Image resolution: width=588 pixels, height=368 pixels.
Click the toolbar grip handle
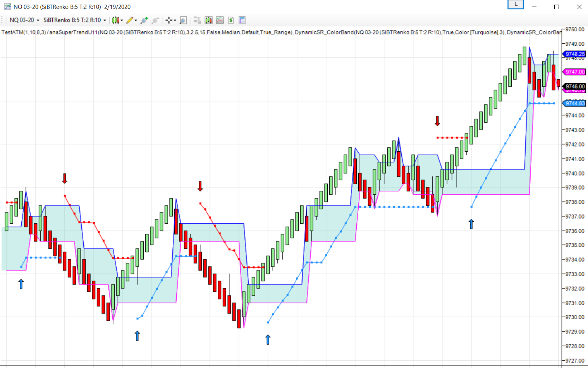[x=2, y=20]
